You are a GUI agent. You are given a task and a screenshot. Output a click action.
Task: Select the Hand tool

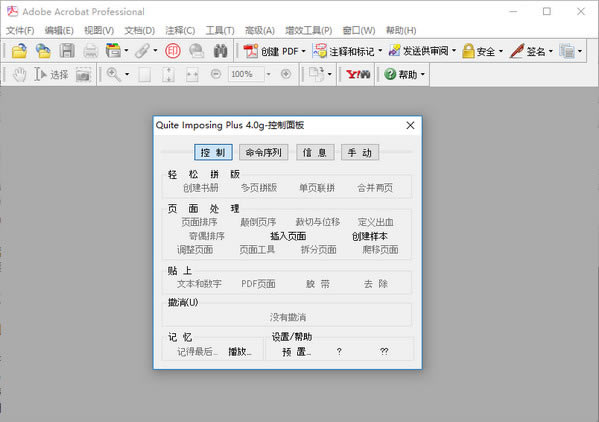pyautogui.click(x=19, y=74)
